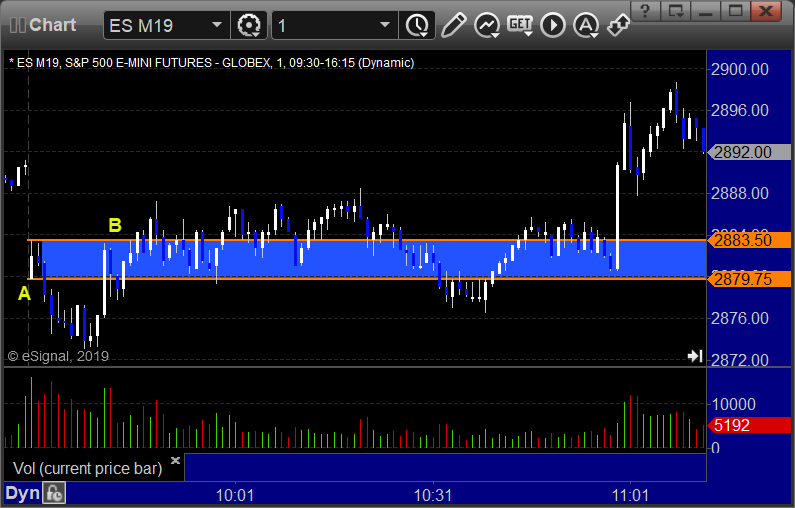Jump to latest bar arrow icon
Viewport: 795px width, 508px height.
pos(695,356)
